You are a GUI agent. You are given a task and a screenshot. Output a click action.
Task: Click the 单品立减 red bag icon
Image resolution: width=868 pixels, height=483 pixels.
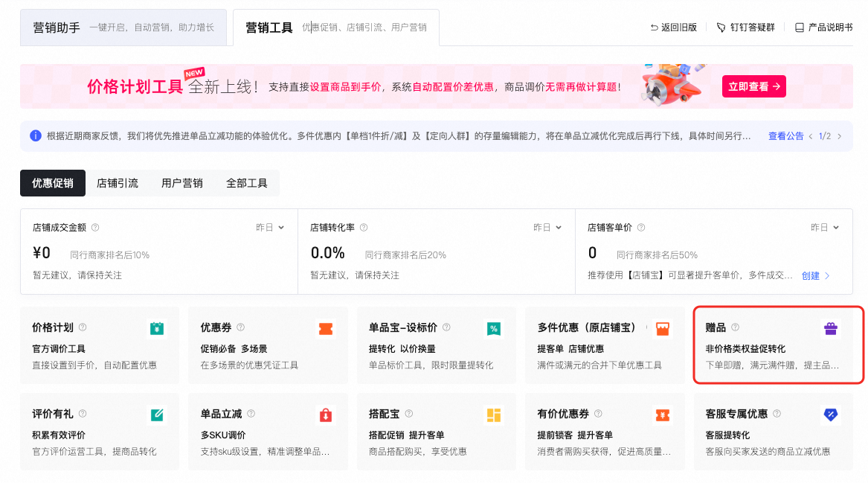click(326, 415)
